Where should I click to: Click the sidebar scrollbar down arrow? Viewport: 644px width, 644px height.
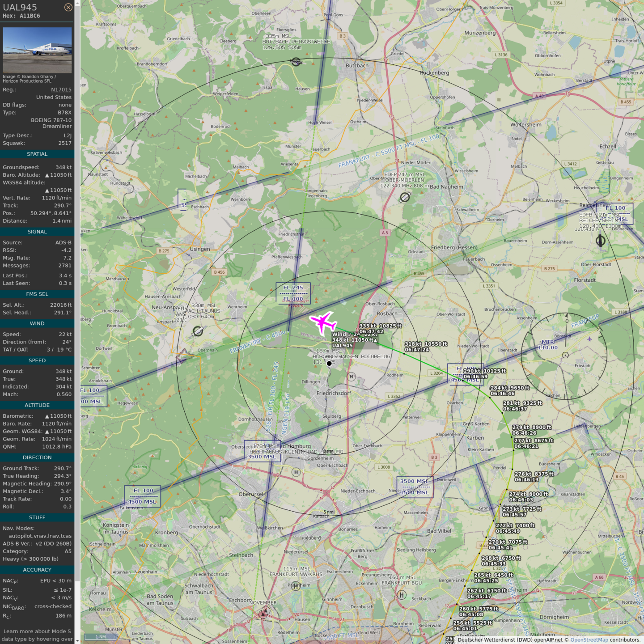(x=77, y=640)
